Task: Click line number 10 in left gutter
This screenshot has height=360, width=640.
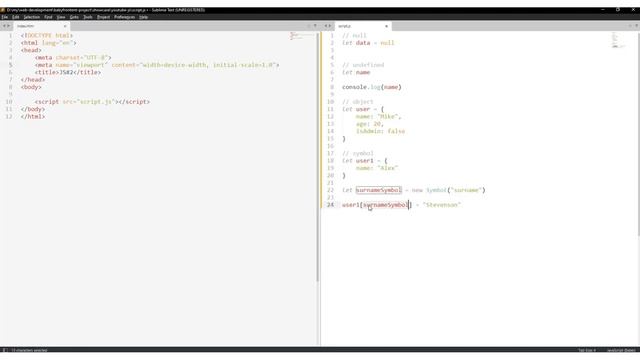Action: point(9,102)
